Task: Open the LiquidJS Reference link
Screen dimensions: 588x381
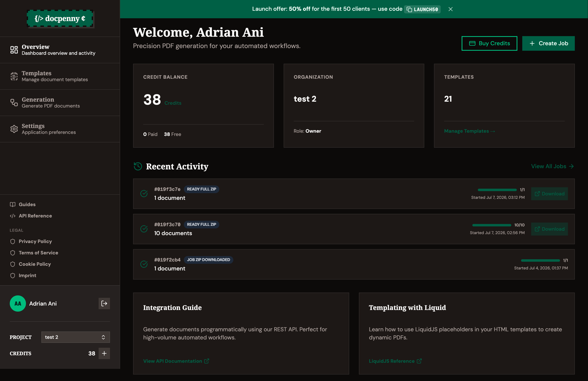Action: click(x=395, y=361)
